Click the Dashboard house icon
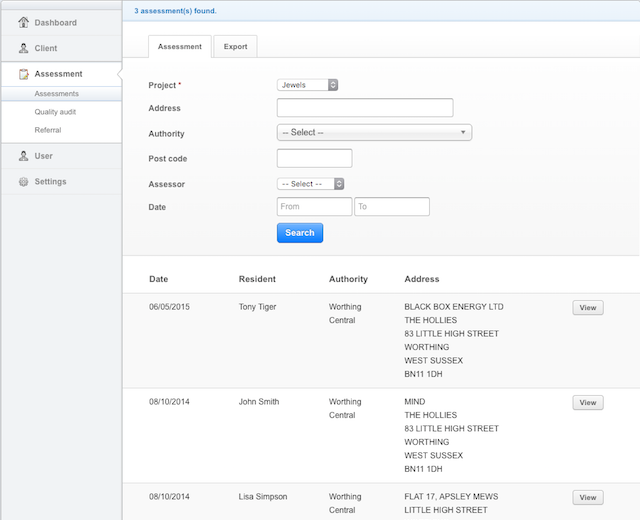 24,22
